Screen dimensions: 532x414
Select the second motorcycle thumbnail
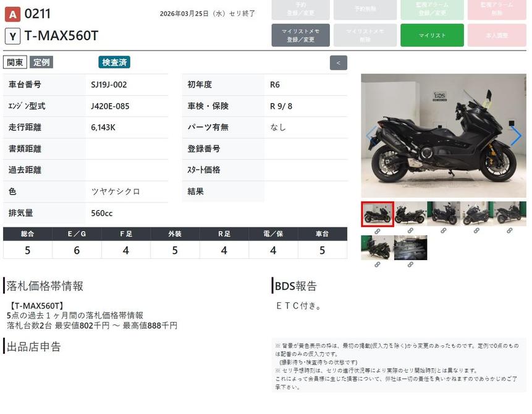(410, 213)
